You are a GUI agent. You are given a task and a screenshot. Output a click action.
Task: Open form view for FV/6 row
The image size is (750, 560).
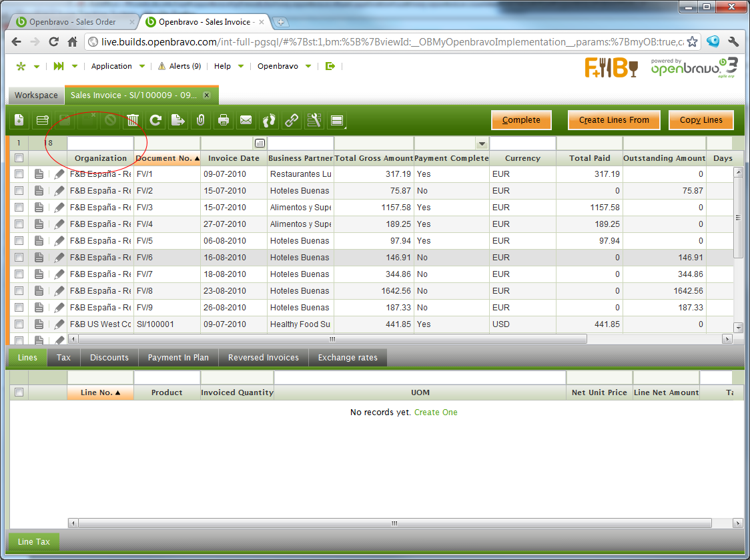coord(39,258)
